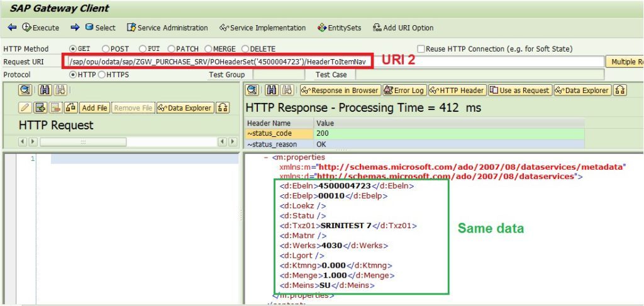
Task: Click the d:Menge 1.000 XML line
Action: (337, 275)
